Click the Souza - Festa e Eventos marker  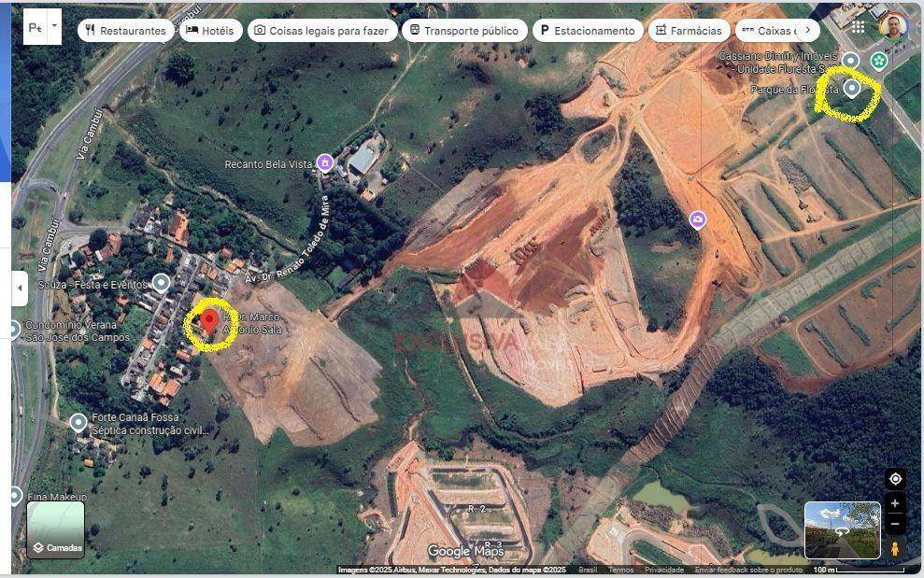pos(162,282)
